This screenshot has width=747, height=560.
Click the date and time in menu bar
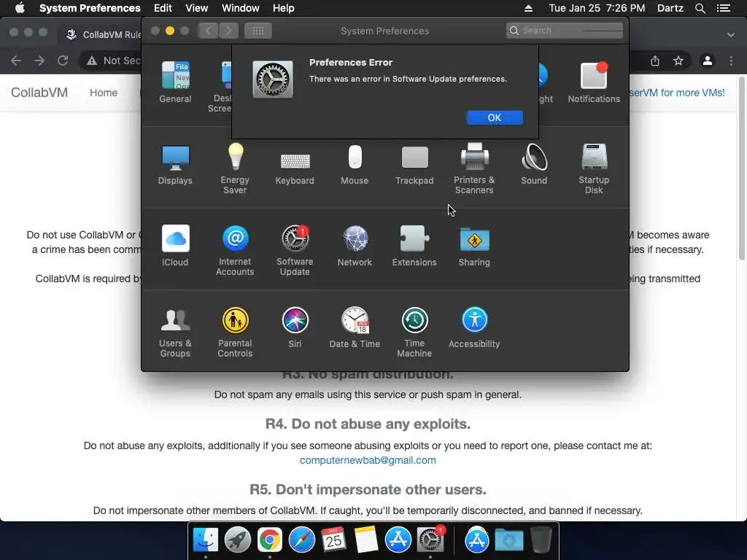[597, 8]
